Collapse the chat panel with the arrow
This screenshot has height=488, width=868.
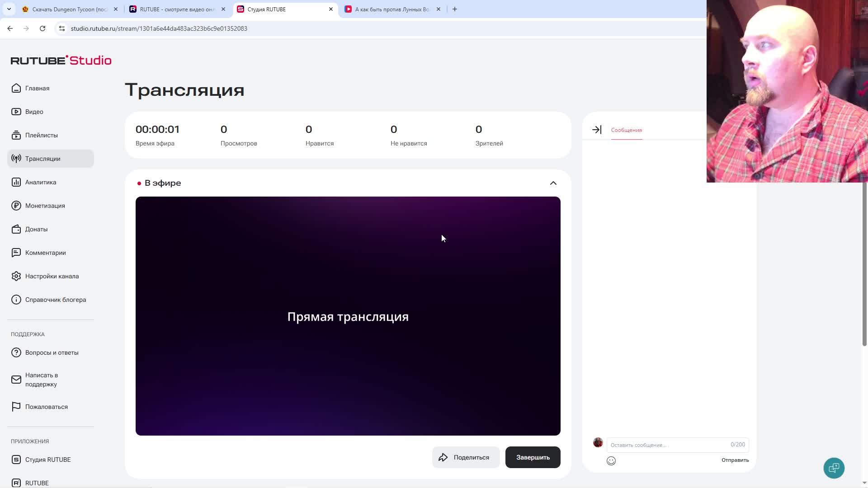point(597,130)
